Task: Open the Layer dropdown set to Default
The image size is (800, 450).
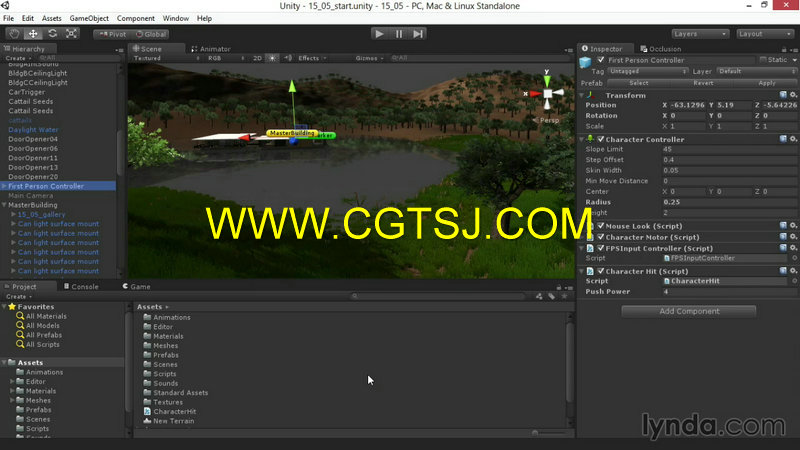Action: [x=757, y=71]
